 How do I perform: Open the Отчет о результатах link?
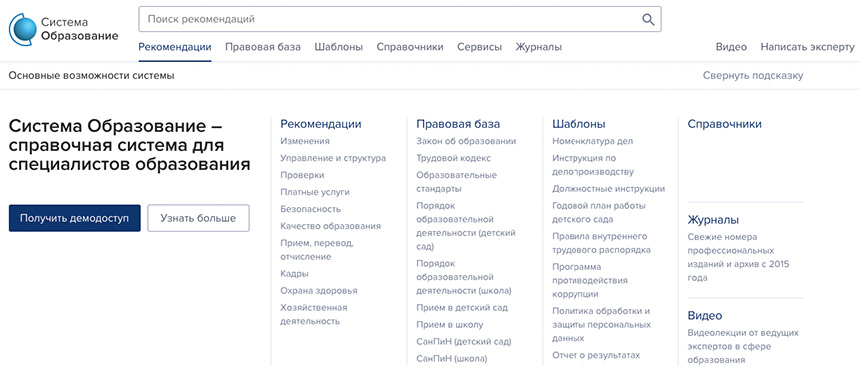point(596,355)
